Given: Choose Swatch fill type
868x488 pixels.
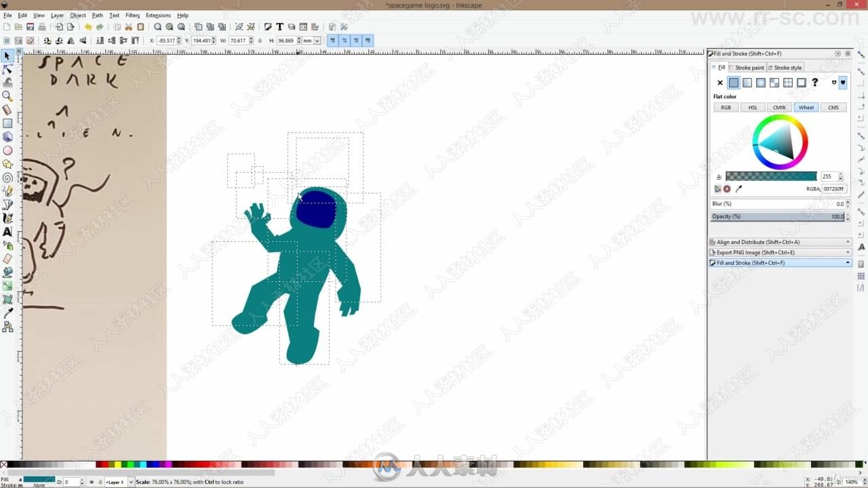Looking at the screenshot, I should (802, 83).
